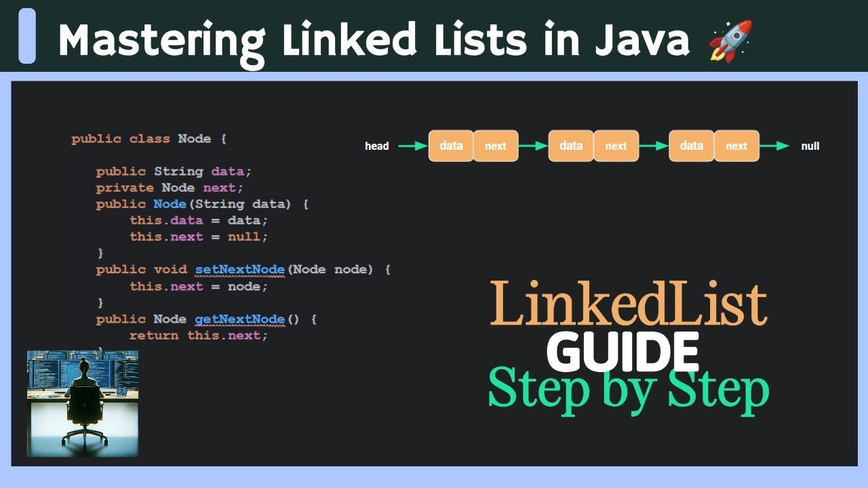Click the 'this.data = data;' line
The height and width of the screenshot is (488, 868).
pyautogui.click(x=199, y=220)
